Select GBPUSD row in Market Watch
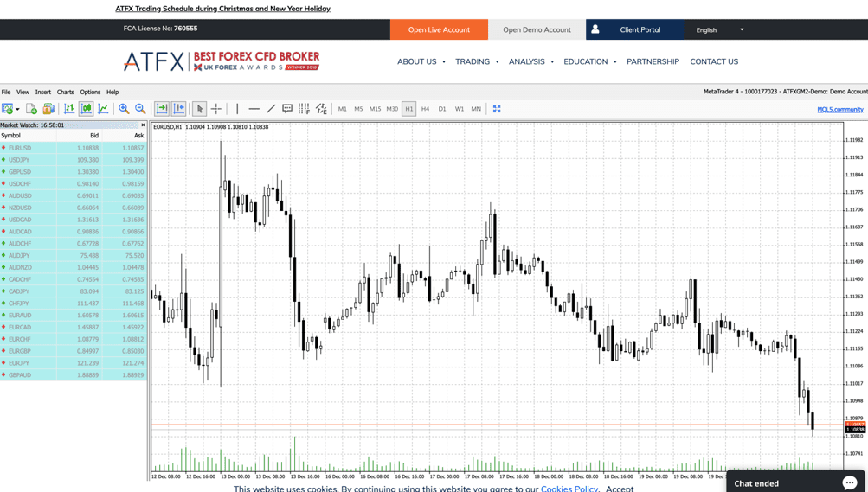This screenshot has width=868, height=492. [74, 172]
